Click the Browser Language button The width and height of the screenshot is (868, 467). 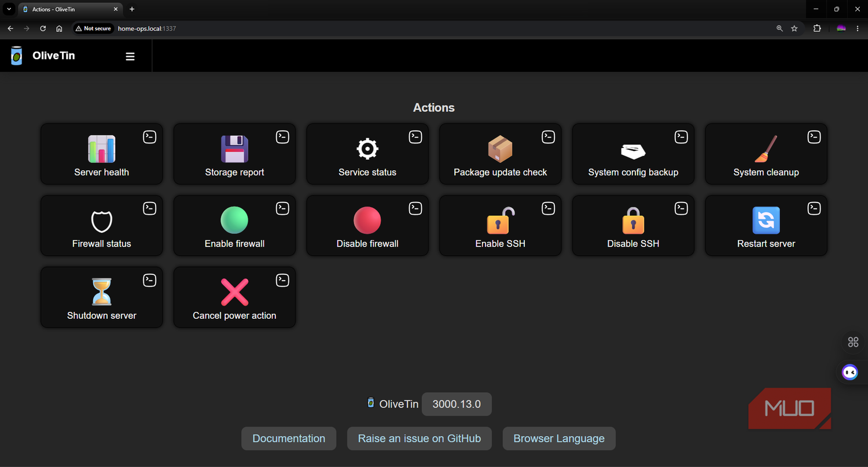pyautogui.click(x=559, y=439)
